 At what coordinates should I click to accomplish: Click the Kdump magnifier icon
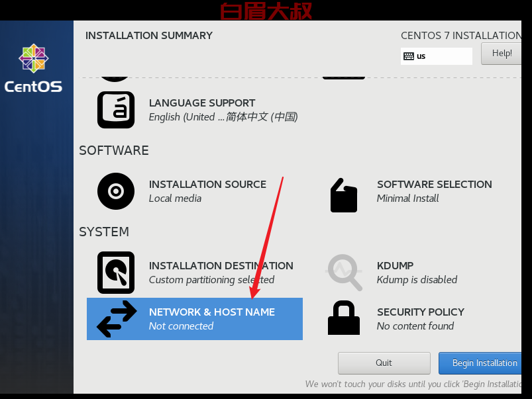[x=344, y=273]
